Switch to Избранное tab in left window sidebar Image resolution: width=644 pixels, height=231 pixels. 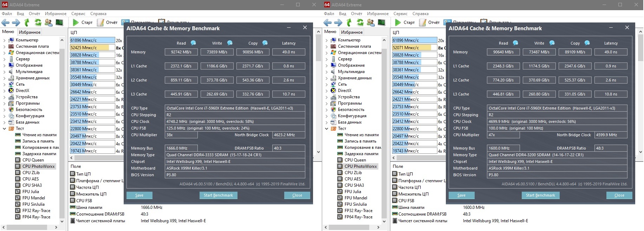coord(30,32)
